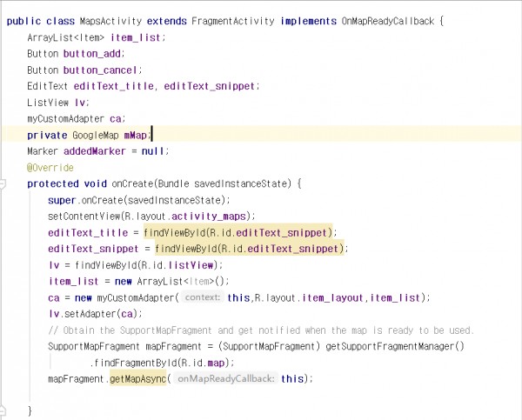Viewport: 522px width, 420px height.
Task: Click 'mapFragment' variable in declaration line
Action: coord(173,347)
